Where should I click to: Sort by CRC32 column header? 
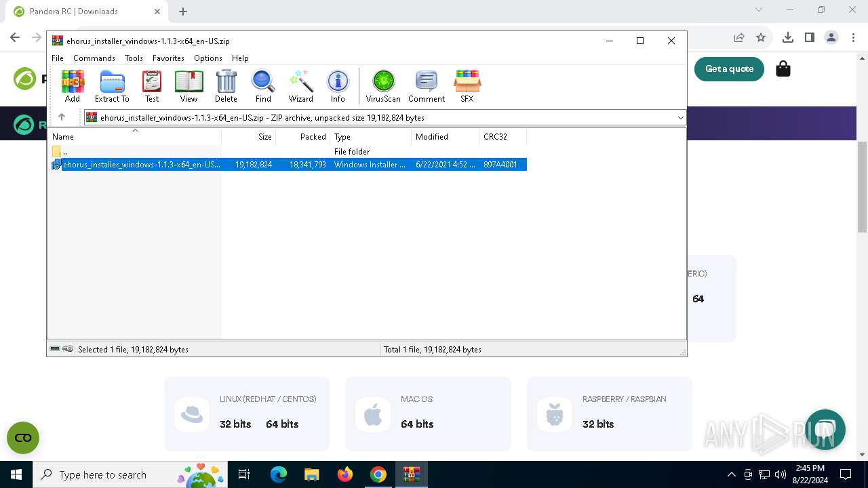[x=502, y=136]
